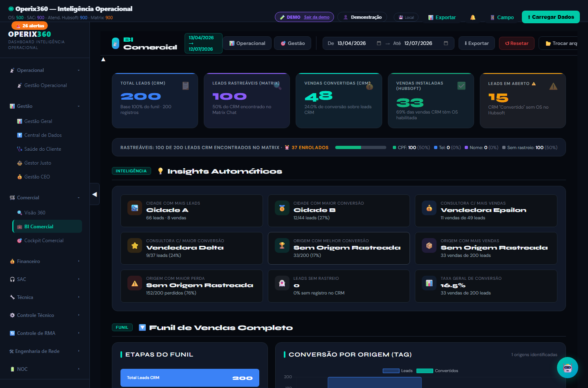Toggle the Convertidos series in the chart legend

click(437, 371)
